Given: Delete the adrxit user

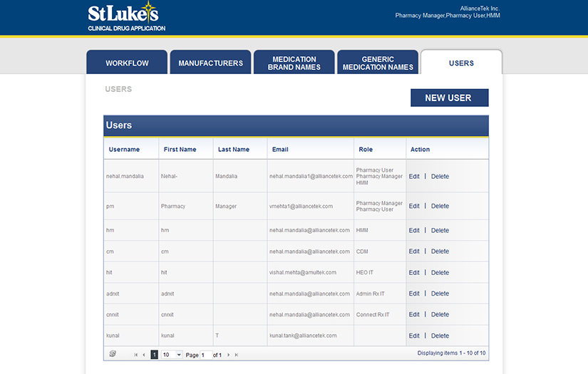Looking at the screenshot, I should [x=440, y=294].
